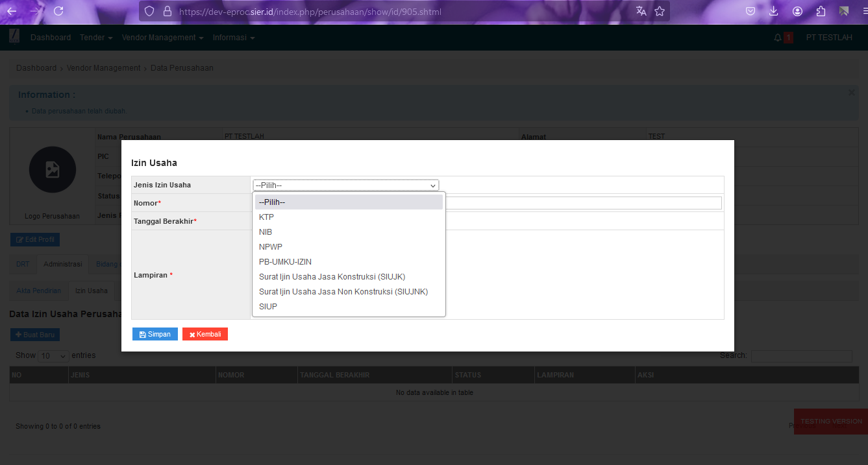
Task: Open the Akta Pendirian sub-tab
Action: (39, 291)
